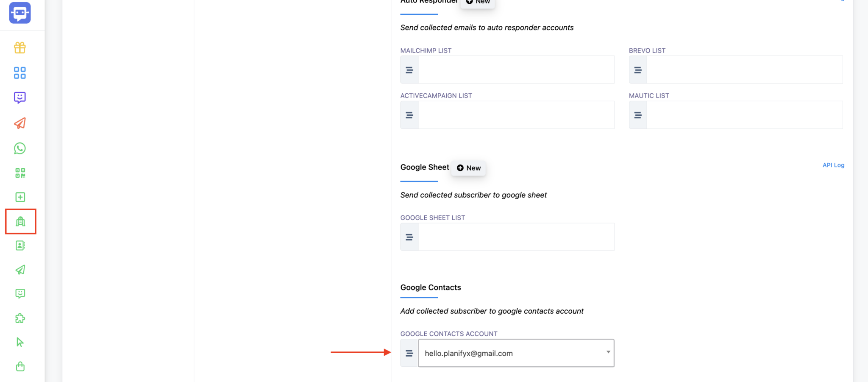Click list icon beside Google Contacts Account
Viewport: 868px width, 382px height.
[x=409, y=353]
